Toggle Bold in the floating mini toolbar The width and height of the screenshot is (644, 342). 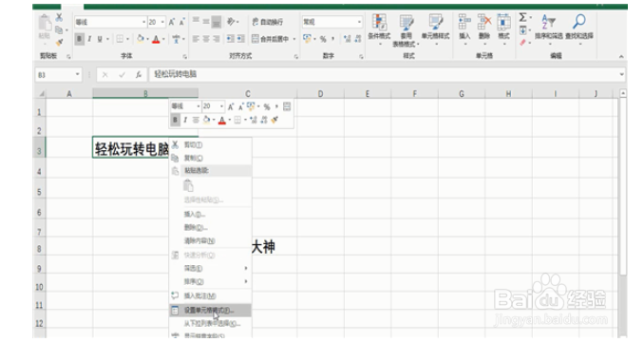[176, 120]
